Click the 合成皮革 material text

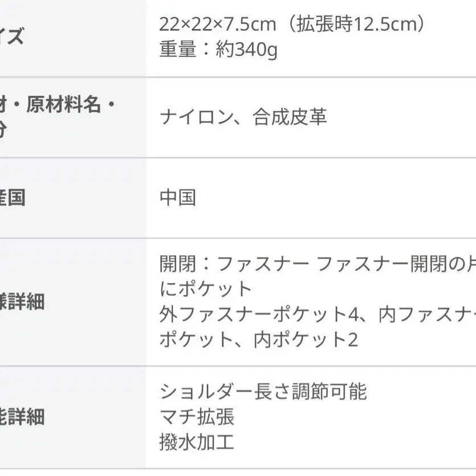(290, 117)
